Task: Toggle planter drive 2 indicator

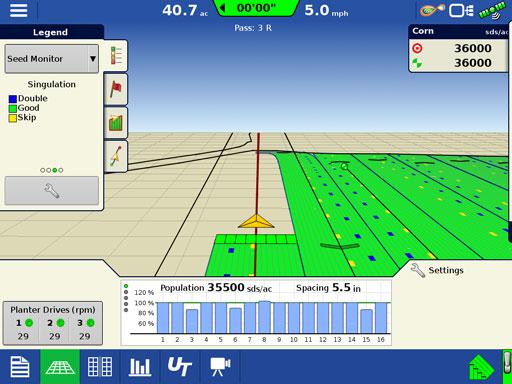Action: point(60,323)
